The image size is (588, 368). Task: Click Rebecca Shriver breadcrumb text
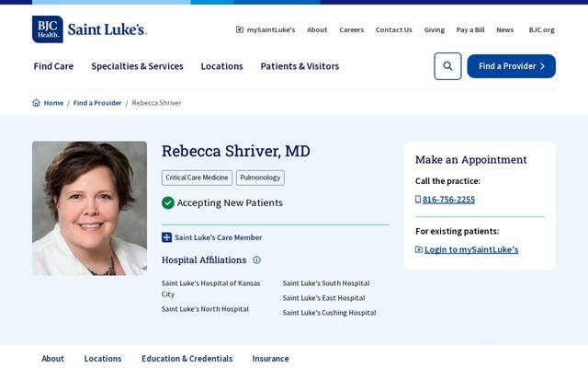tap(156, 103)
